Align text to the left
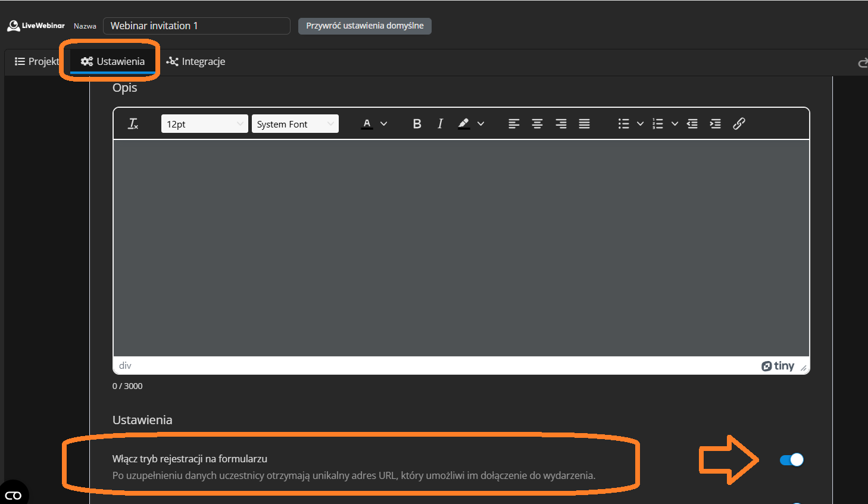The height and width of the screenshot is (504, 868). click(x=514, y=124)
